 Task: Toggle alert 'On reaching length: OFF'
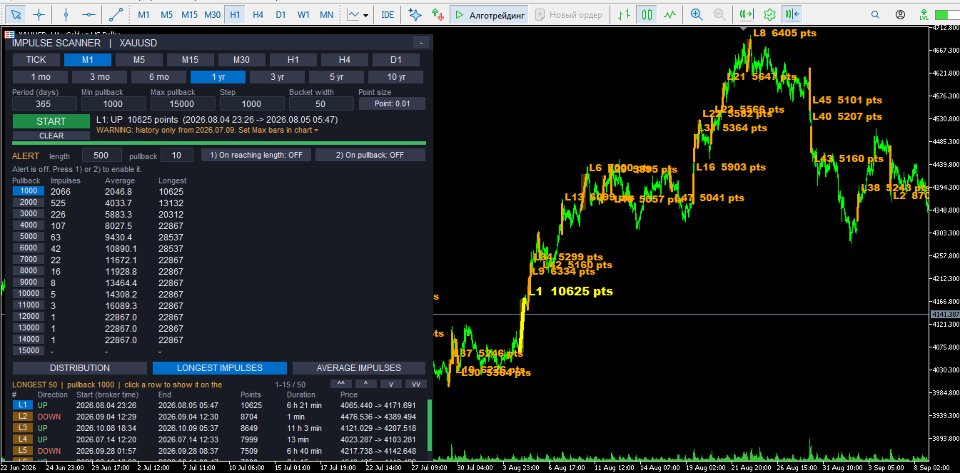[x=256, y=155]
